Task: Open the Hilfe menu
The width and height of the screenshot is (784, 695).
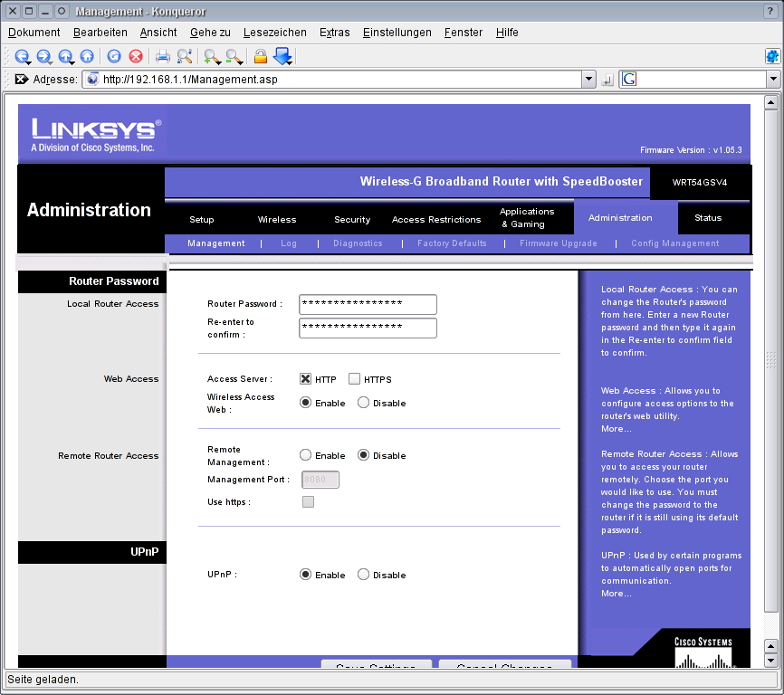Action: tap(507, 33)
